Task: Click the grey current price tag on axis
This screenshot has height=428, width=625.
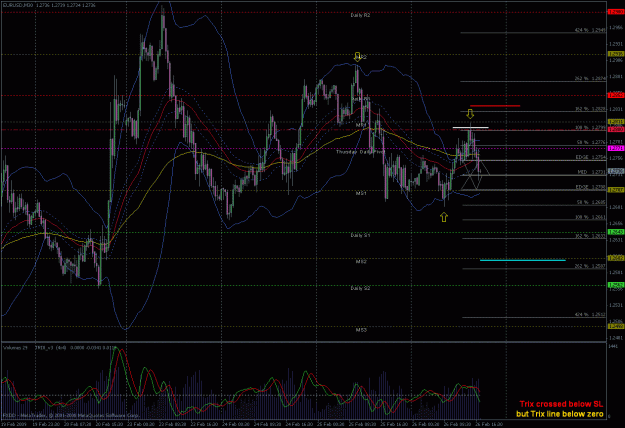Action: tap(616, 171)
